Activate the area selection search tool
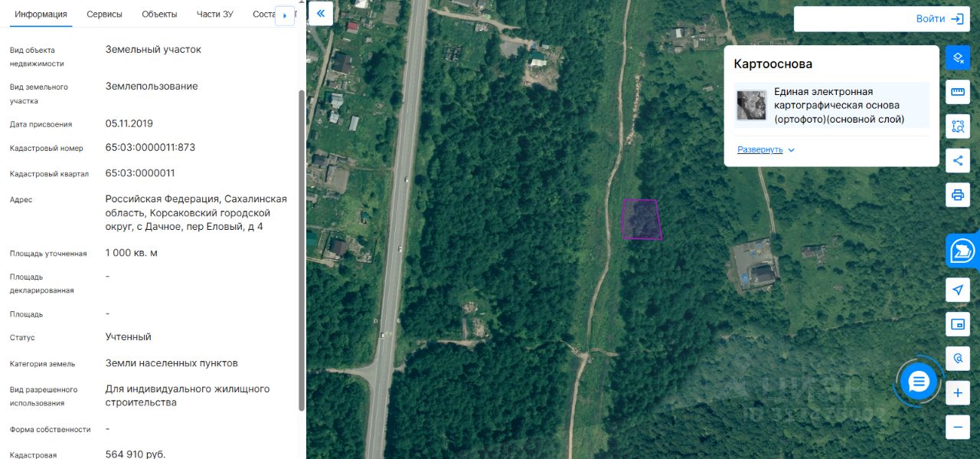Screen dimensions: 980x459 [957, 126]
